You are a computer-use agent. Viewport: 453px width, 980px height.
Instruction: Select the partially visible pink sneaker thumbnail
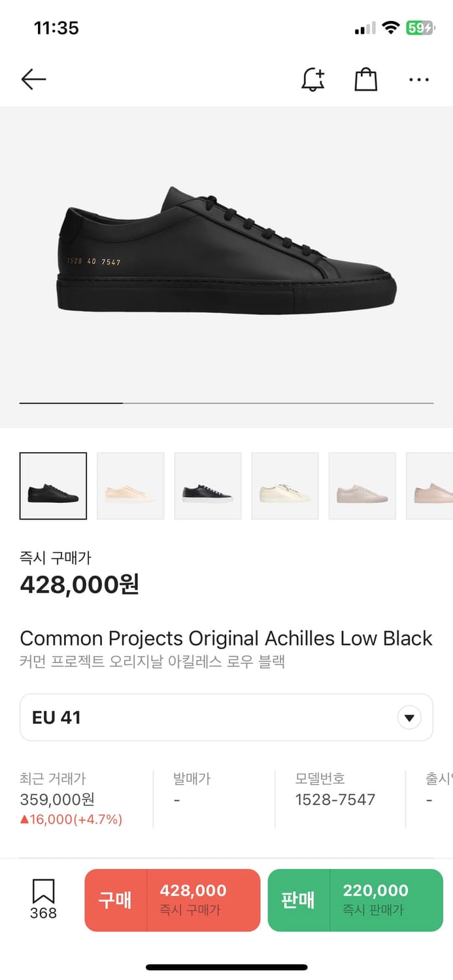click(x=431, y=486)
